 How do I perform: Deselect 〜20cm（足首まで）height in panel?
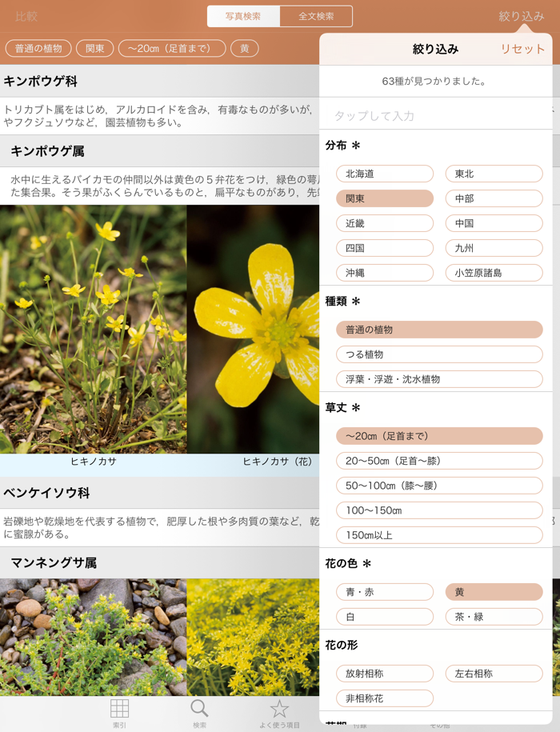(x=439, y=436)
